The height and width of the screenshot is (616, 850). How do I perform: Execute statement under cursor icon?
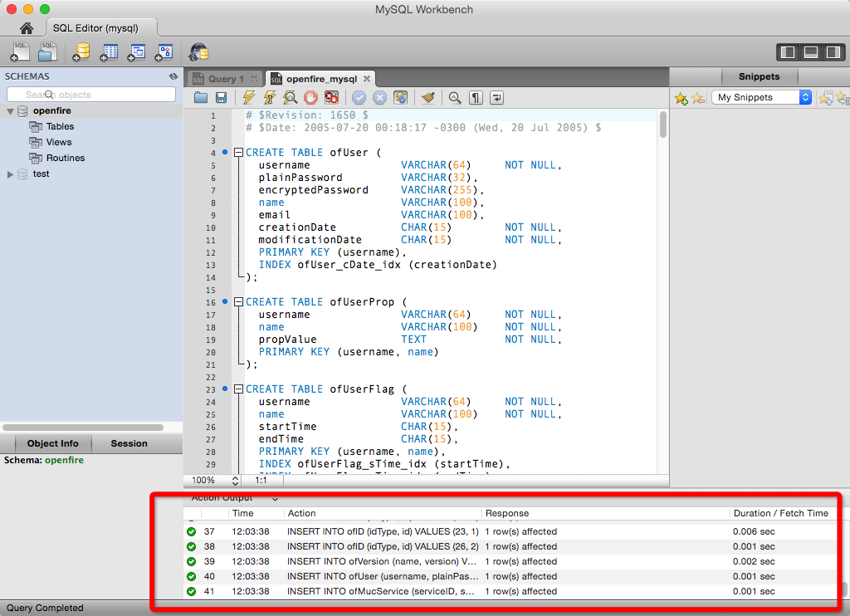[270, 98]
